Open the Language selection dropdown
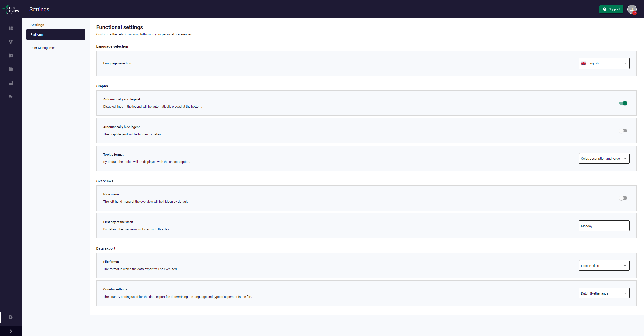The height and width of the screenshot is (336, 644). (604, 63)
